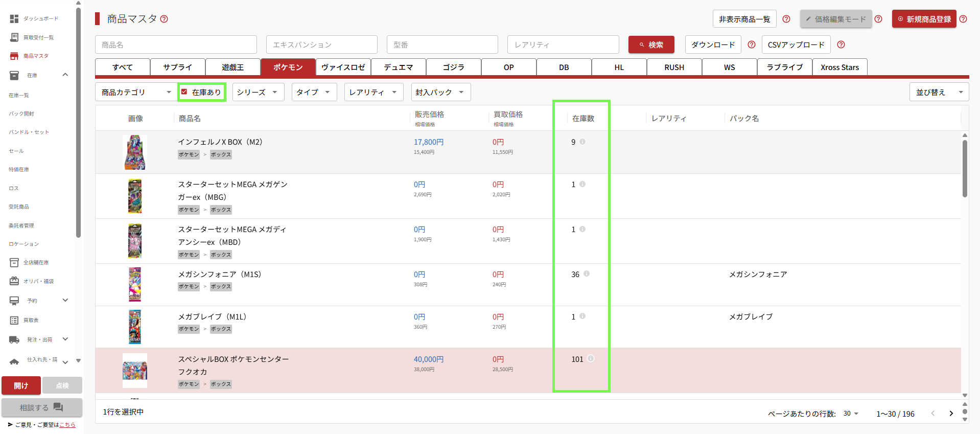Click the 全店舗在庫 archive icon
The image size is (980, 434).
[14, 263]
